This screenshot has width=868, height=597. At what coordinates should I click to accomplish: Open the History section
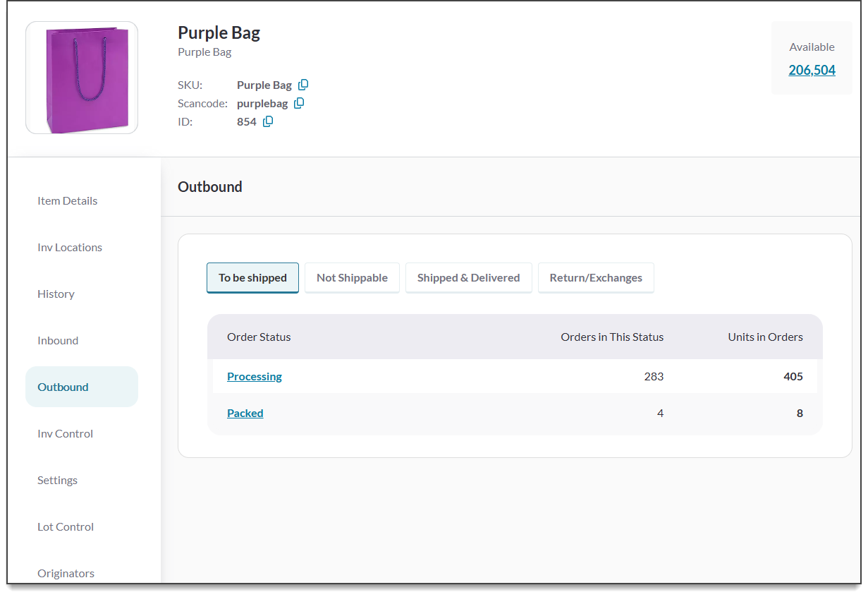click(x=56, y=294)
